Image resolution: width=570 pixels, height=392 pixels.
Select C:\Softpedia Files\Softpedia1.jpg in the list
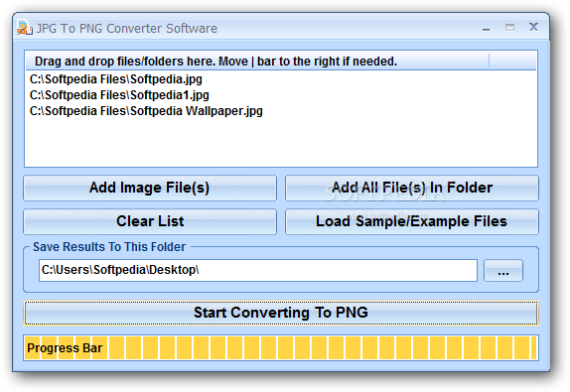pos(119,95)
